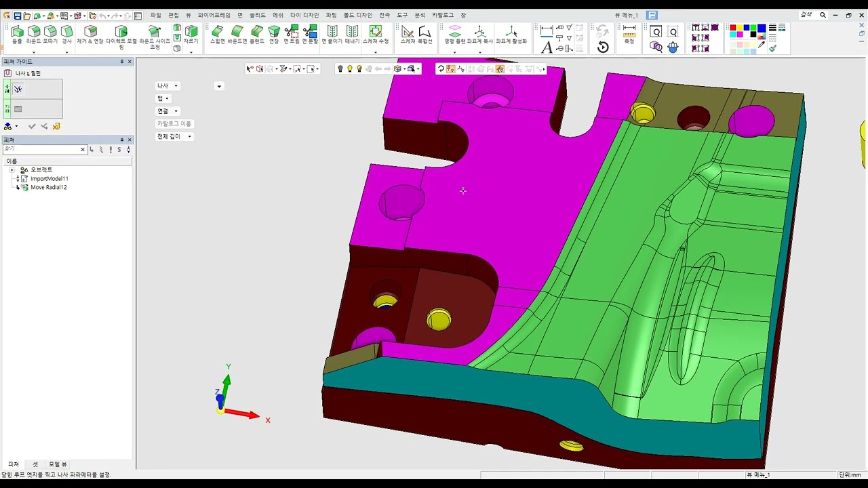The image size is (868, 488).
Task: Click the yellow cancel icon in 피쳐 가이드
Action: tap(56, 126)
